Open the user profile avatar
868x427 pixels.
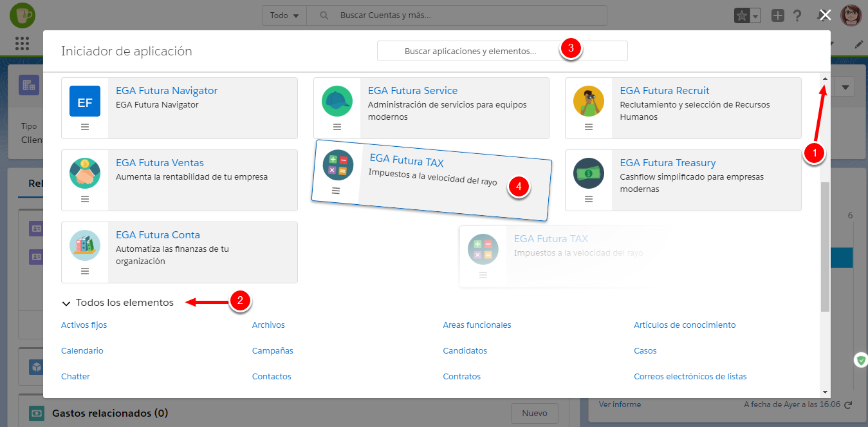(851, 15)
